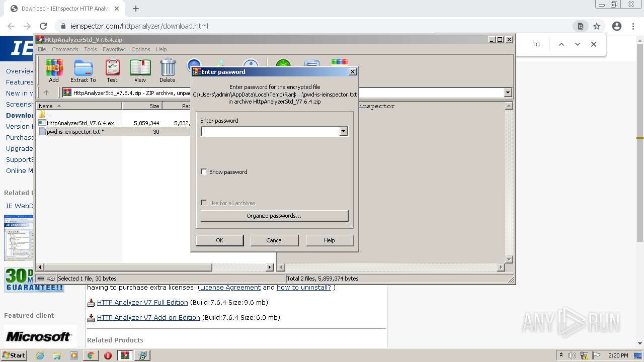Click the Chrome back navigation arrow
644x362 pixels.
pos(11,26)
